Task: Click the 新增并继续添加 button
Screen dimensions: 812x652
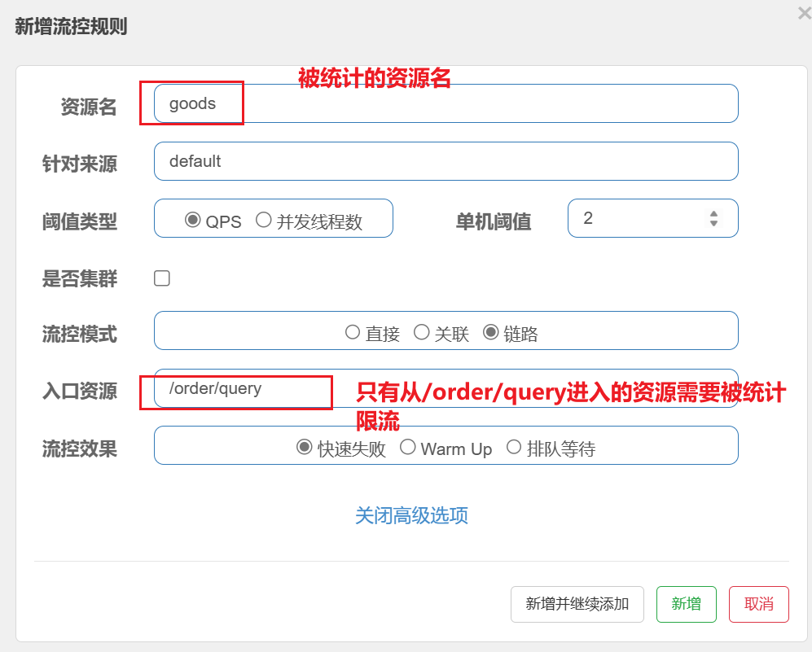Action: pyautogui.click(x=577, y=604)
